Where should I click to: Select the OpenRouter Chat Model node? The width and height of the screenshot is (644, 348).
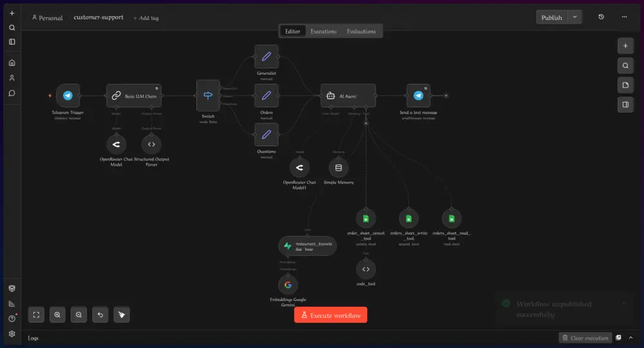coord(116,144)
